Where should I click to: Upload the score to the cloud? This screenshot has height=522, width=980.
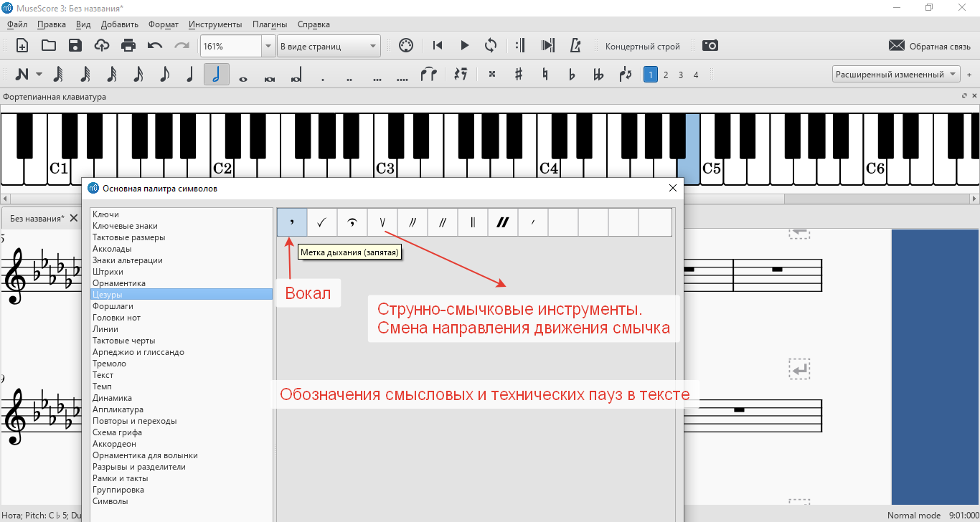(102, 46)
